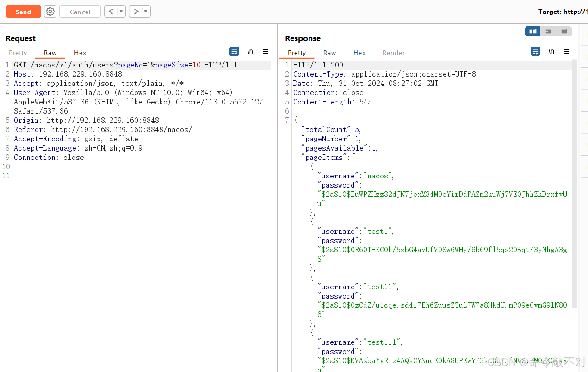
Task: Select the Response Pretty tab
Action: click(x=297, y=53)
